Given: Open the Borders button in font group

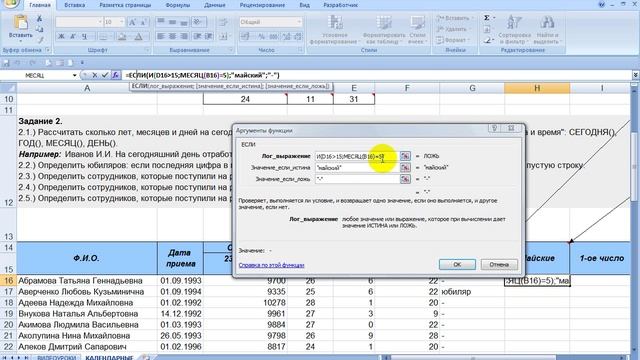Looking at the screenshot, I should 103,37.
